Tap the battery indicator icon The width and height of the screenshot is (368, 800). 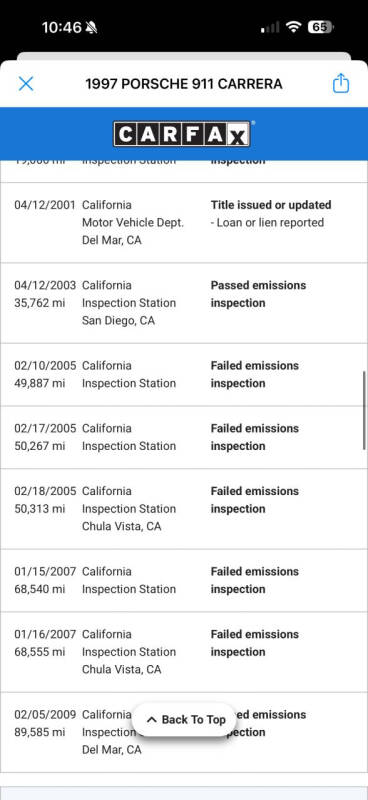[320, 27]
